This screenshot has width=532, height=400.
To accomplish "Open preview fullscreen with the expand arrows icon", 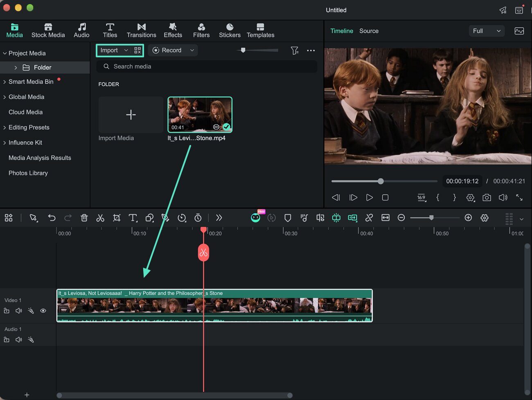I will coord(519,198).
